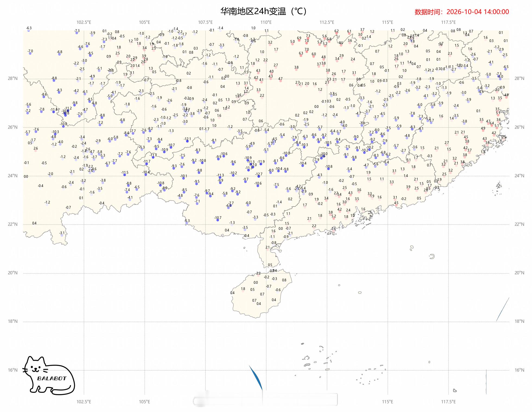The height and width of the screenshot is (412, 532).
Task: Click the 112.5°E longitude axis label
Action: pos(327,22)
